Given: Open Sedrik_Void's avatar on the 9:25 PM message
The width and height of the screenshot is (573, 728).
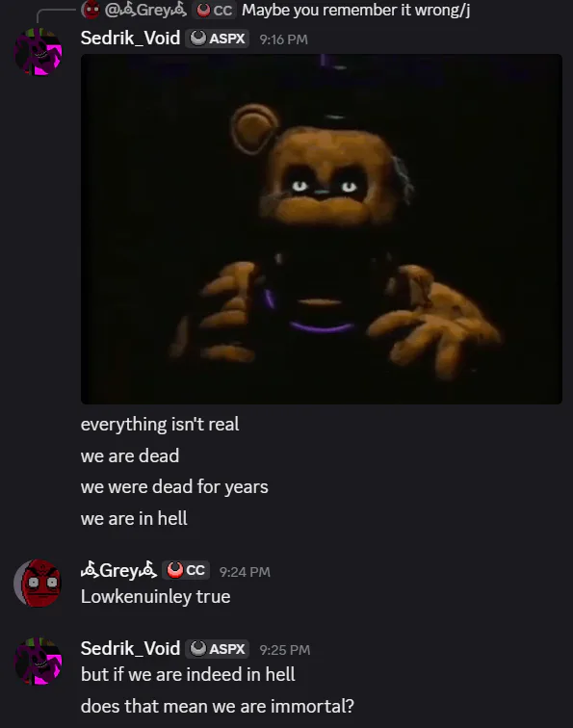Looking at the screenshot, I should point(39,662).
